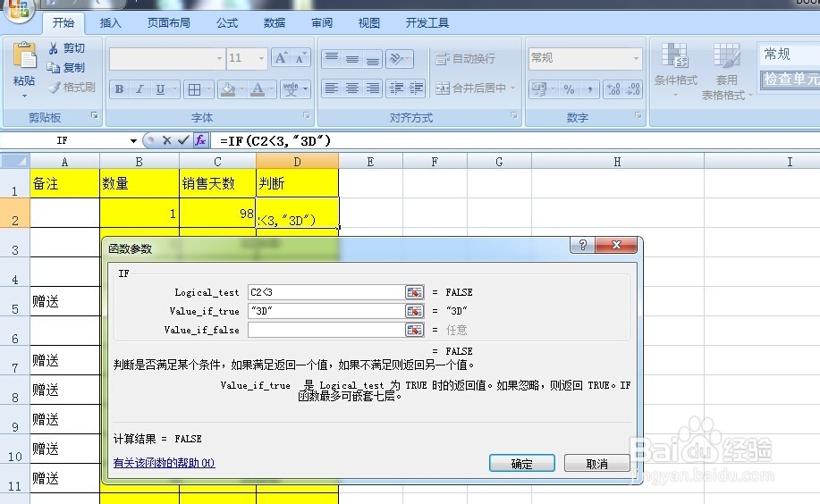The image size is (820, 504).
Task: Click the Logical_test input field
Action: (326, 292)
